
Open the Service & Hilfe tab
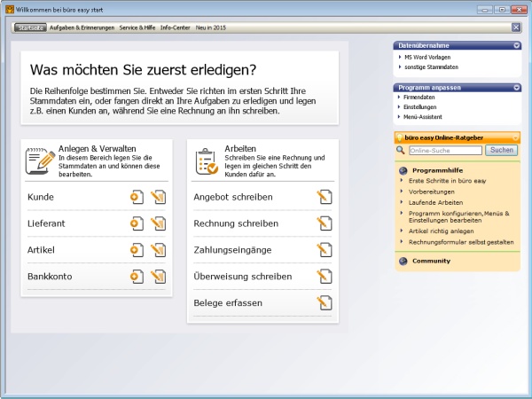137,27
